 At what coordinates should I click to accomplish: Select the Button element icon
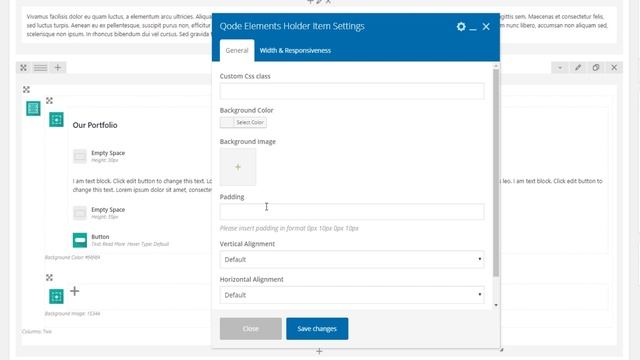click(x=80, y=240)
